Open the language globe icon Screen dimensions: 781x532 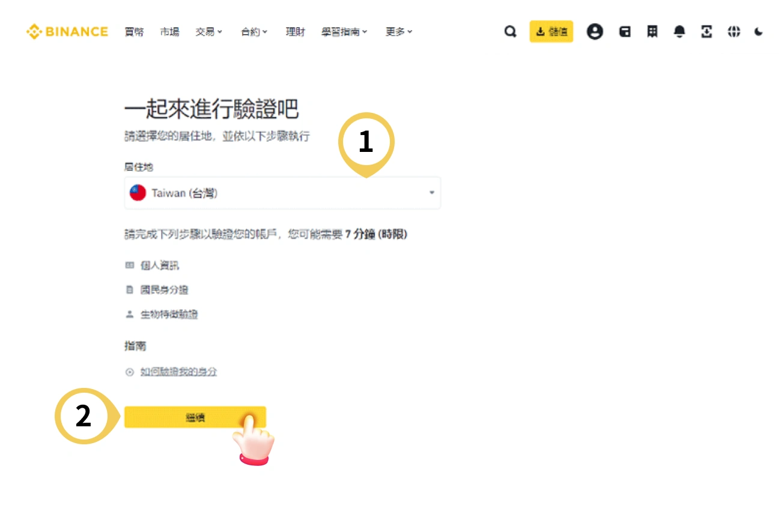coord(734,31)
